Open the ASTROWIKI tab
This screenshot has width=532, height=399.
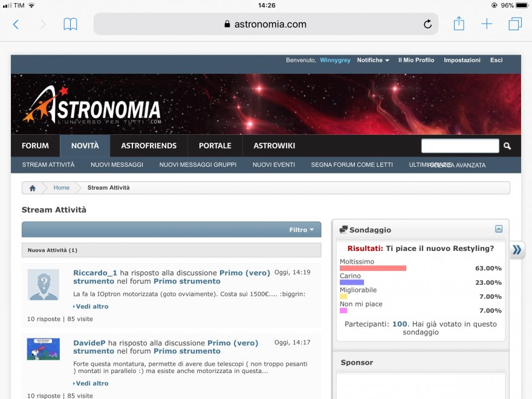tap(274, 146)
